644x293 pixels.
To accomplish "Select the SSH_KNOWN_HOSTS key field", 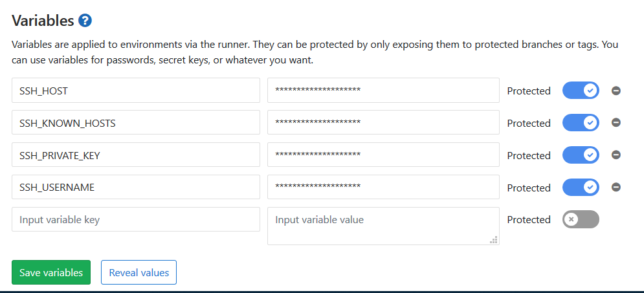I will coord(136,122).
